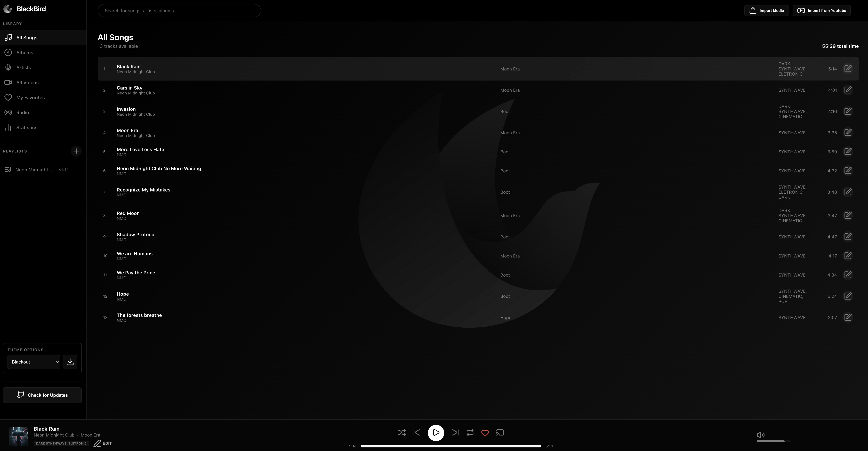Mute audio with the speaker icon
The width and height of the screenshot is (868, 451).
pyautogui.click(x=760, y=435)
